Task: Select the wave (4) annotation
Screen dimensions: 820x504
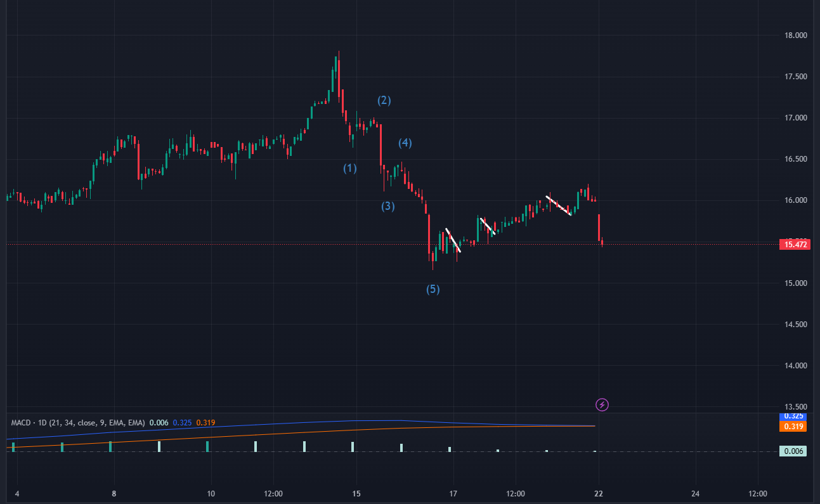Action: [404, 143]
